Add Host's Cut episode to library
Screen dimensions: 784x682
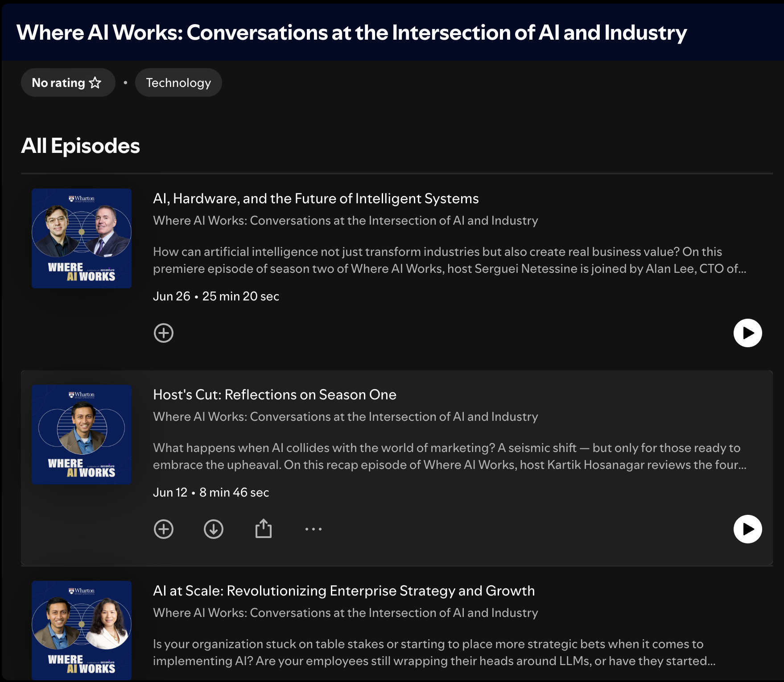164,529
